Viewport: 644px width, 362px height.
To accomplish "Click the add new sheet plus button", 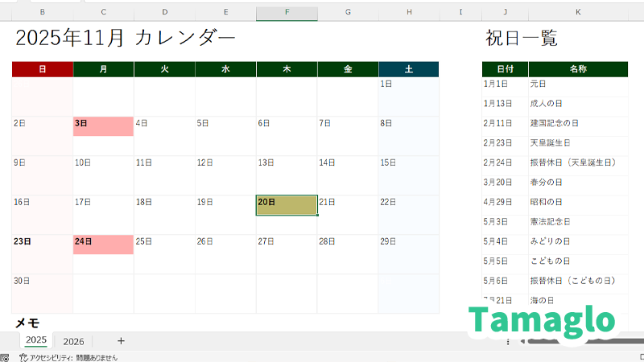I will [121, 341].
